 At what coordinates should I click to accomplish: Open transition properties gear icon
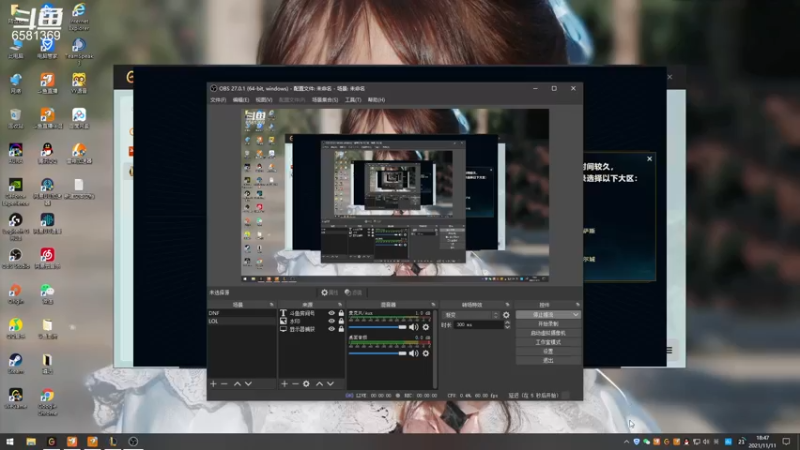tap(506, 315)
